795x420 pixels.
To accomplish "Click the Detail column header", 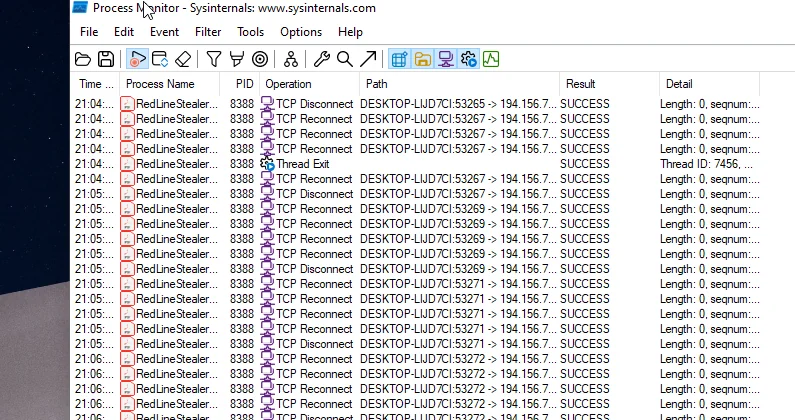I will coord(710,84).
